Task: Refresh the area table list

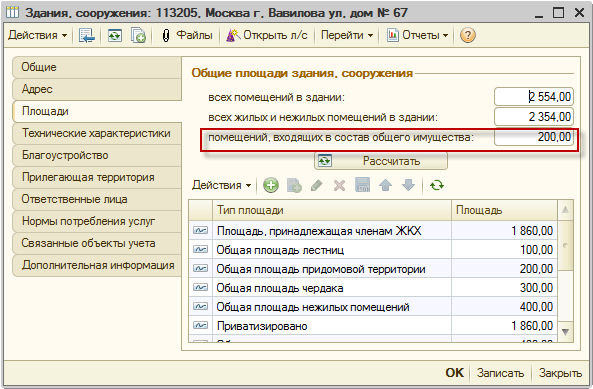Action: pyautogui.click(x=437, y=185)
